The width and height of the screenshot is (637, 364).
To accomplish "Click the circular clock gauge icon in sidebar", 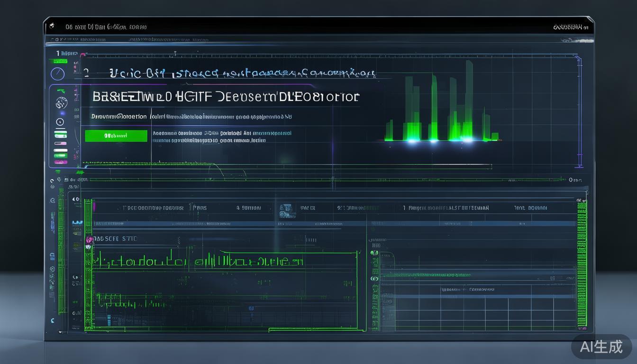I will 57,74.
